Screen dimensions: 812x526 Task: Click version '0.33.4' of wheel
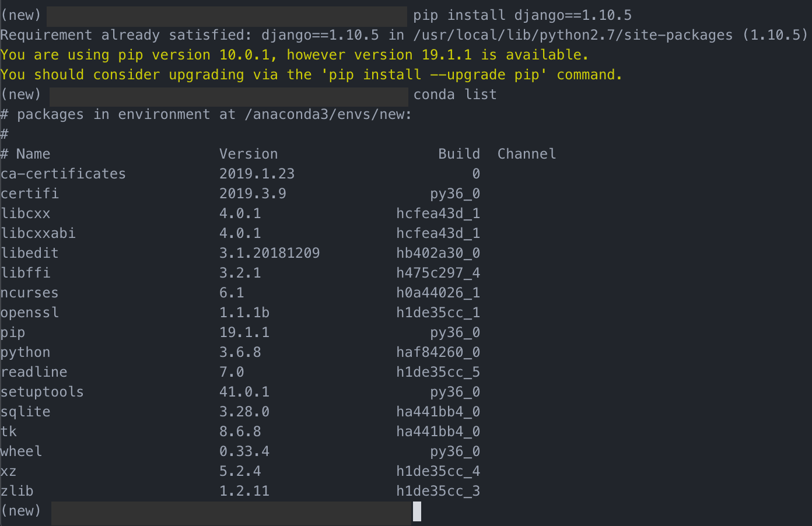tap(244, 451)
